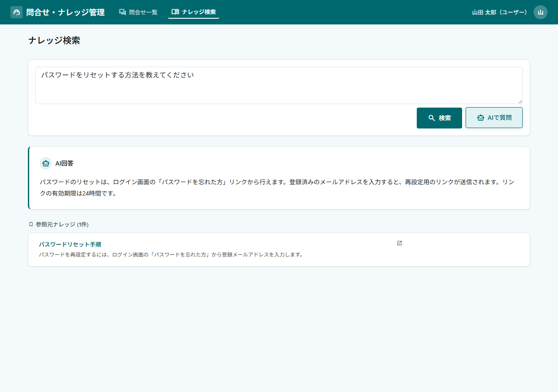Click the 山 user avatar
Image resolution: width=558 pixels, height=392 pixels.
[541, 12]
